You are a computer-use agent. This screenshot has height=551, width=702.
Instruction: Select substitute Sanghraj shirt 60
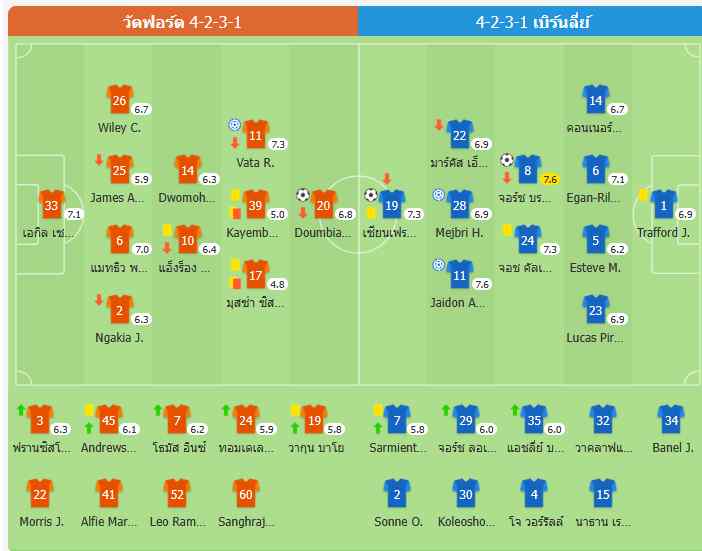coord(245,493)
